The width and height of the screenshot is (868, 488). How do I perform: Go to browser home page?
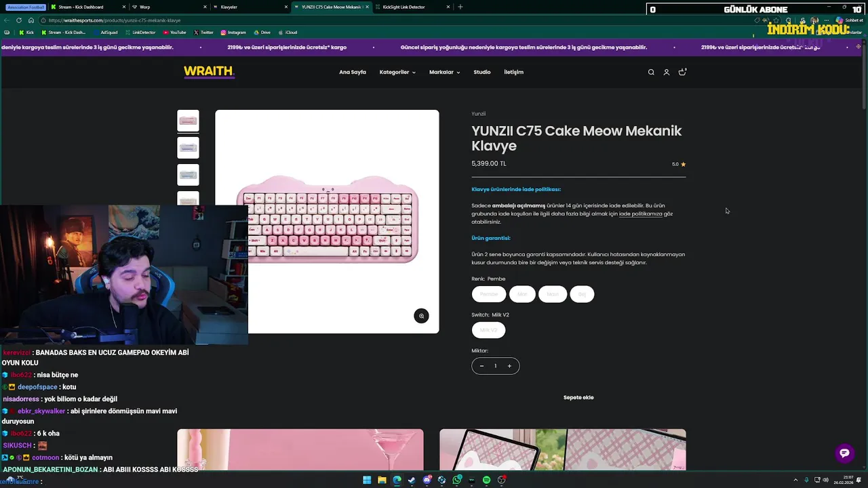(31, 20)
